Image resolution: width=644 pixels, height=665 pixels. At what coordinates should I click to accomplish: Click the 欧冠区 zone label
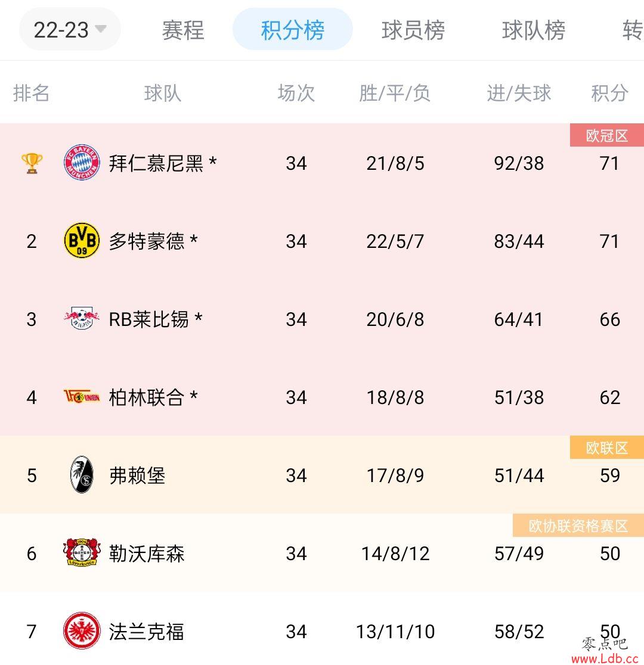[x=606, y=135]
